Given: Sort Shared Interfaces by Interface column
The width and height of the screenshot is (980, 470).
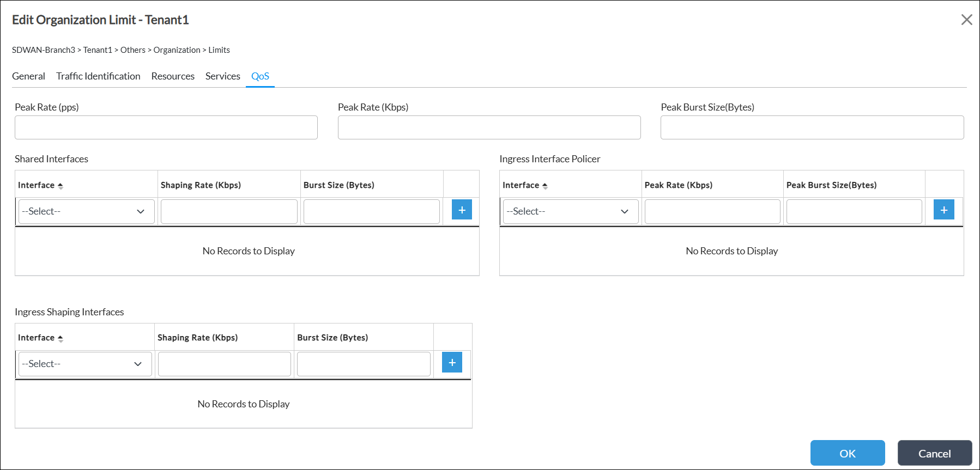Looking at the screenshot, I should tap(60, 186).
